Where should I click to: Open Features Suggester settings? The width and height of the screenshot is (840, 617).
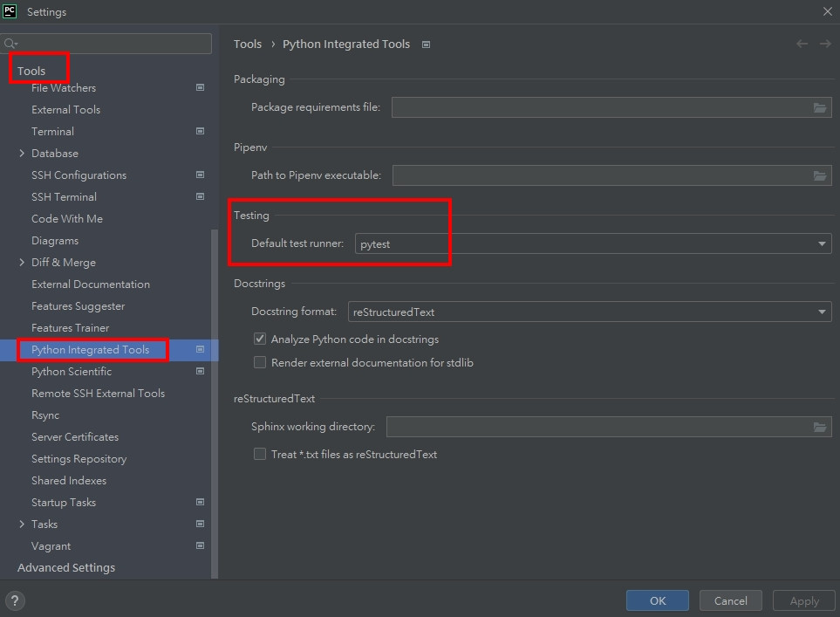(79, 306)
